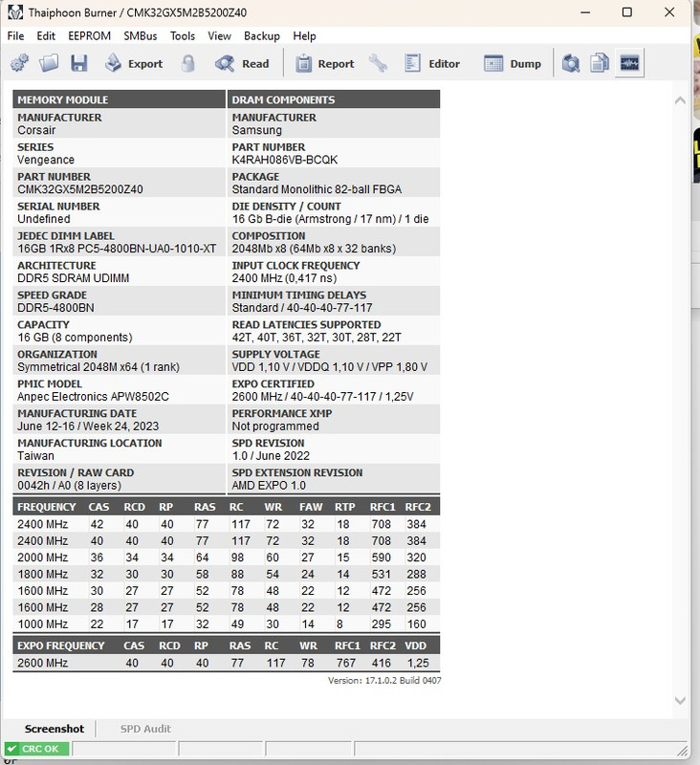Click the window resize grip corner
The width and height of the screenshot is (700, 765).
coord(682,751)
